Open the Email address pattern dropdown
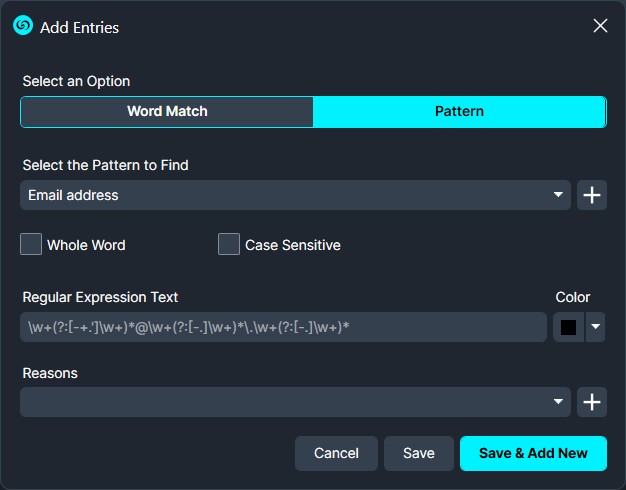 [x=290, y=195]
